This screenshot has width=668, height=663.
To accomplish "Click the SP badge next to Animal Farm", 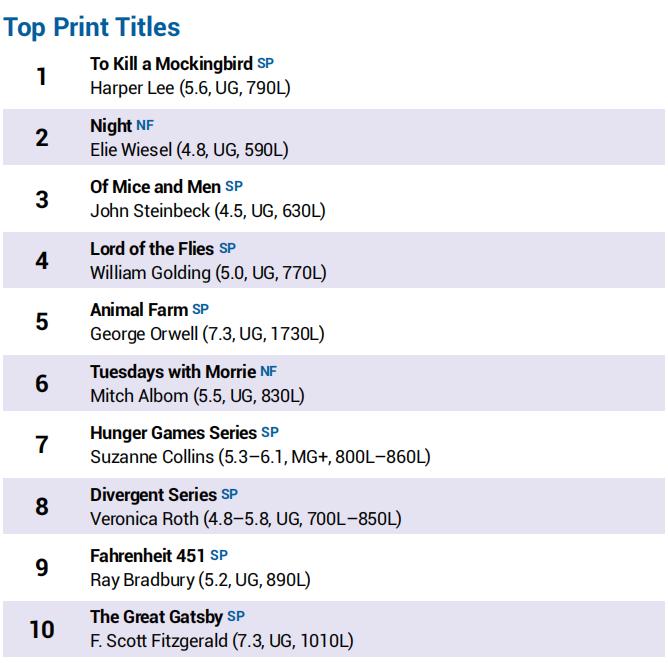I will pos(201,310).
